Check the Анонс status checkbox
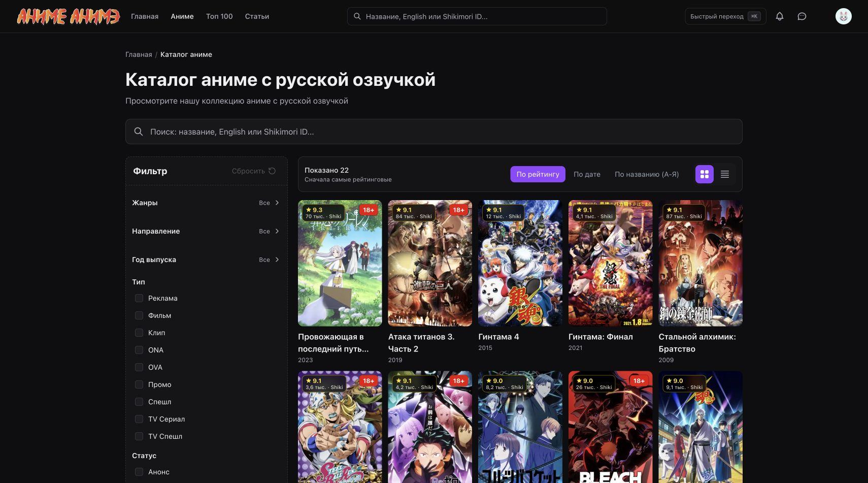This screenshot has width=868, height=483. [139, 472]
